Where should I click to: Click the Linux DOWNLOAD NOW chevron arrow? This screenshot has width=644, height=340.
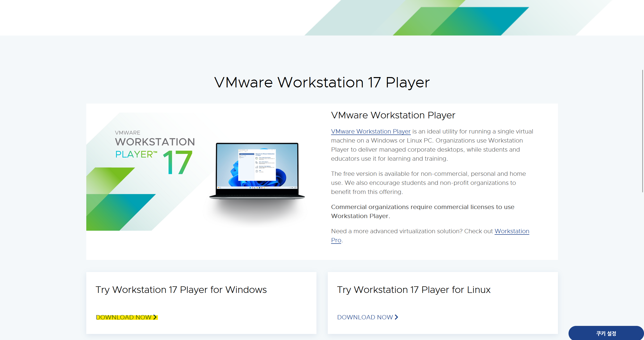(x=396, y=317)
